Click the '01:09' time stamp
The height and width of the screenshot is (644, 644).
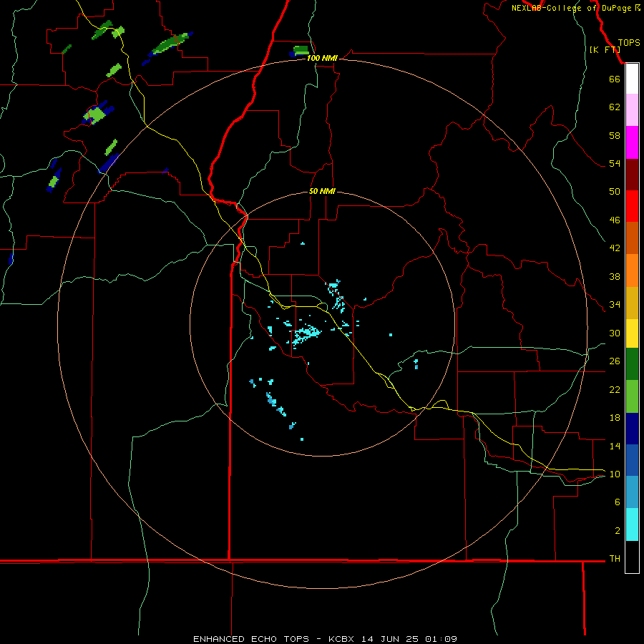[x=441, y=639]
